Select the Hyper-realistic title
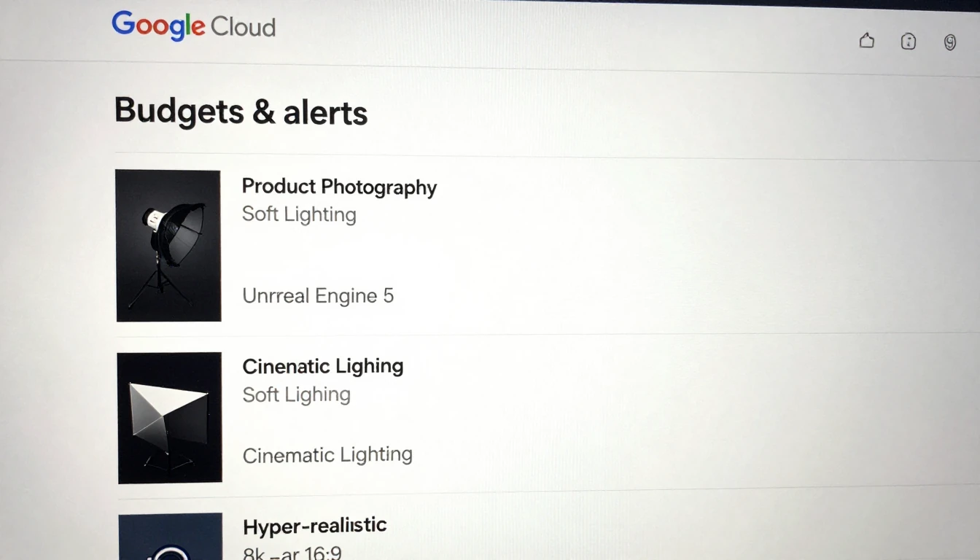This screenshot has width=980, height=560. pos(315,526)
